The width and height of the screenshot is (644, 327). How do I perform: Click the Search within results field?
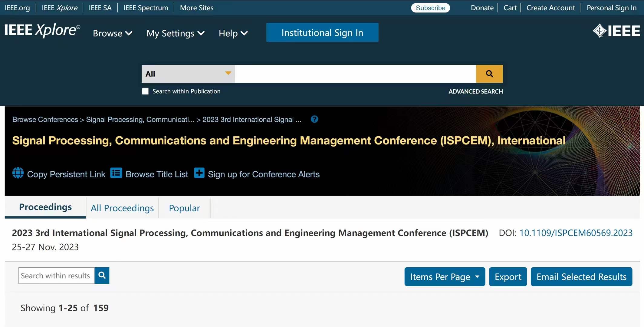57,276
